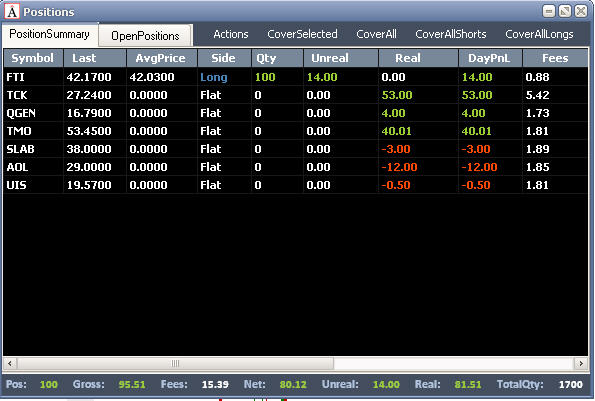Select the FTI position row
This screenshot has height=401, width=595.
click(x=296, y=77)
